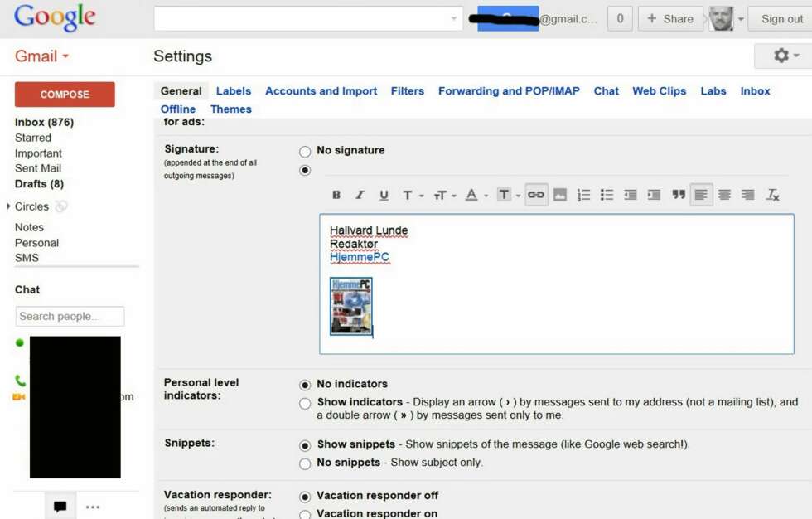
Task: Click the insert link icon
Action: point(536,195)
